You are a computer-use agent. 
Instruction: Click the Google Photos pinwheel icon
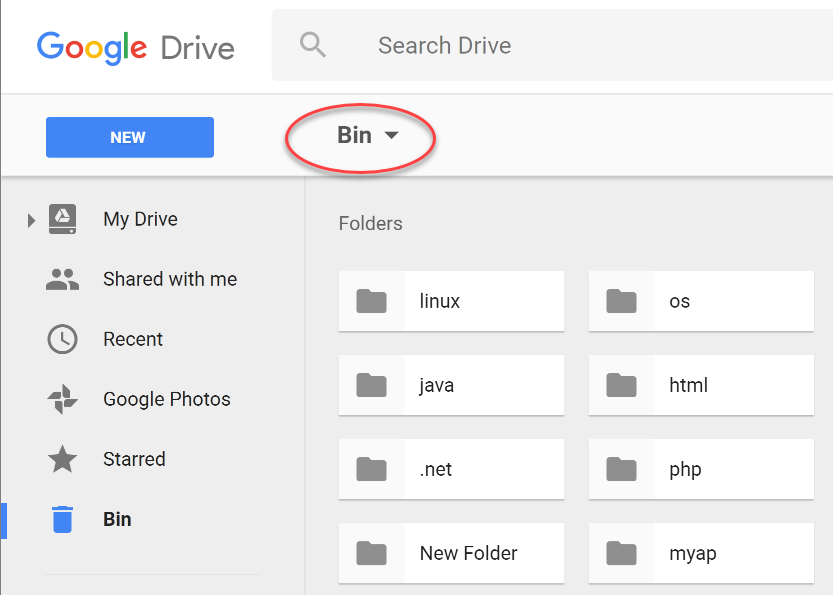point(63,399)
